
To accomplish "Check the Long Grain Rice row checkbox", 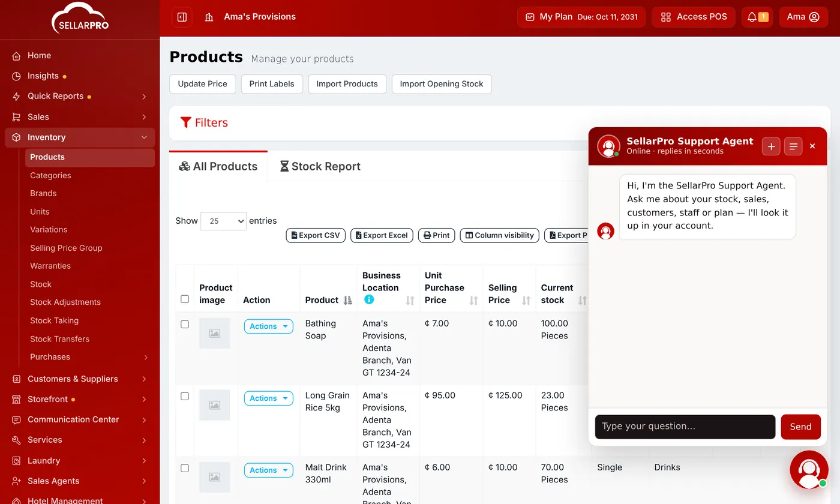I will click(x=185, y=396).
